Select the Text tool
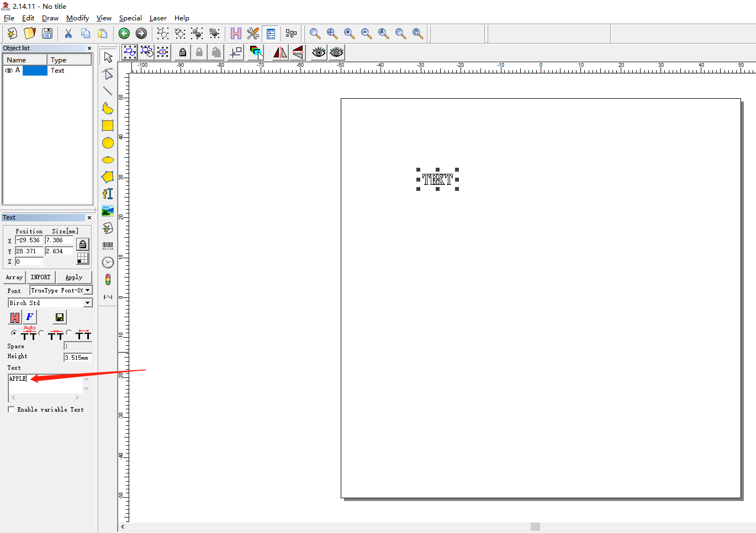Viewport: 756px width, 533px height. (108, 194)
